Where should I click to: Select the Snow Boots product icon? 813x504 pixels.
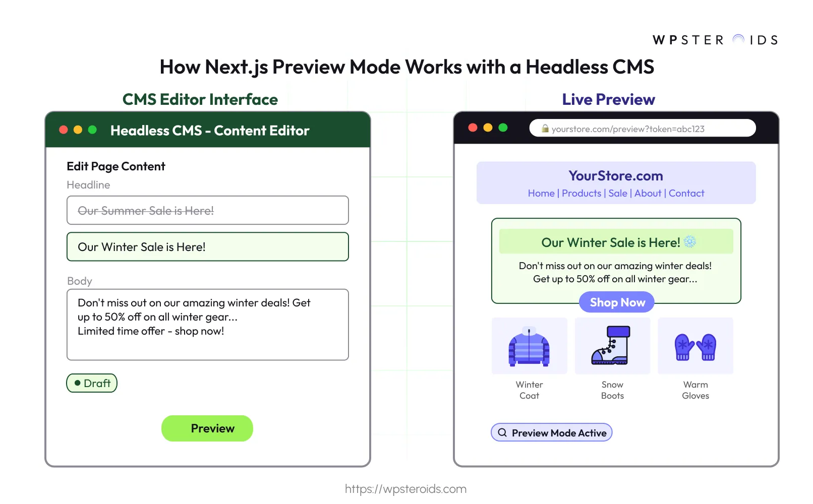point(612,346)
